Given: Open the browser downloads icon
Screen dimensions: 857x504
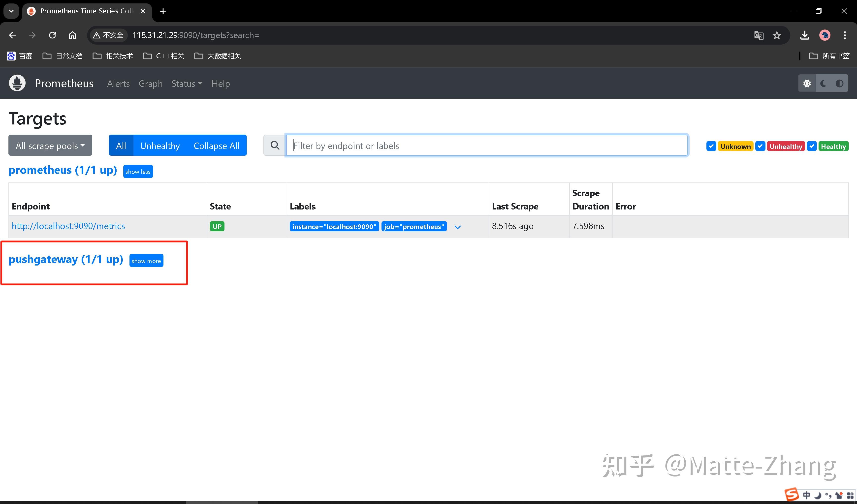Looking at the screenshot, I should click(x=805, y=35).
